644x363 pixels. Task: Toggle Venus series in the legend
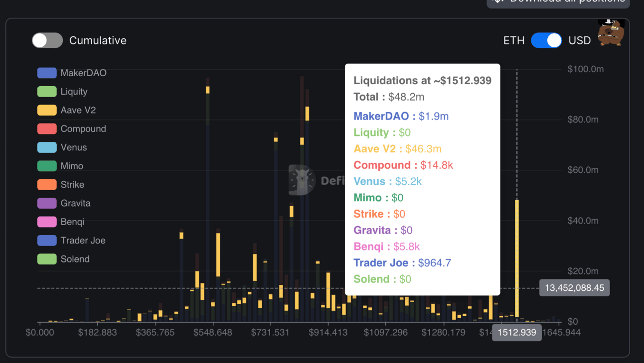62,147
